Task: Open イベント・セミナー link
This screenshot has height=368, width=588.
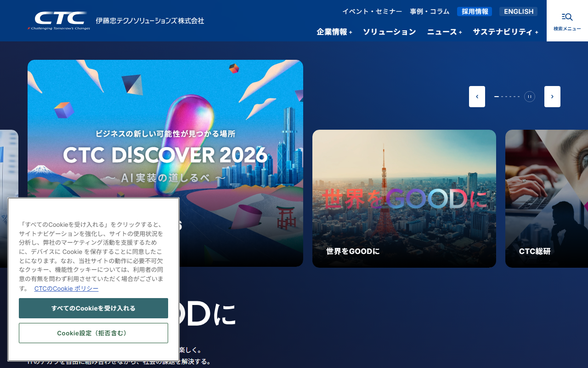Action: [x=372, y=11]
